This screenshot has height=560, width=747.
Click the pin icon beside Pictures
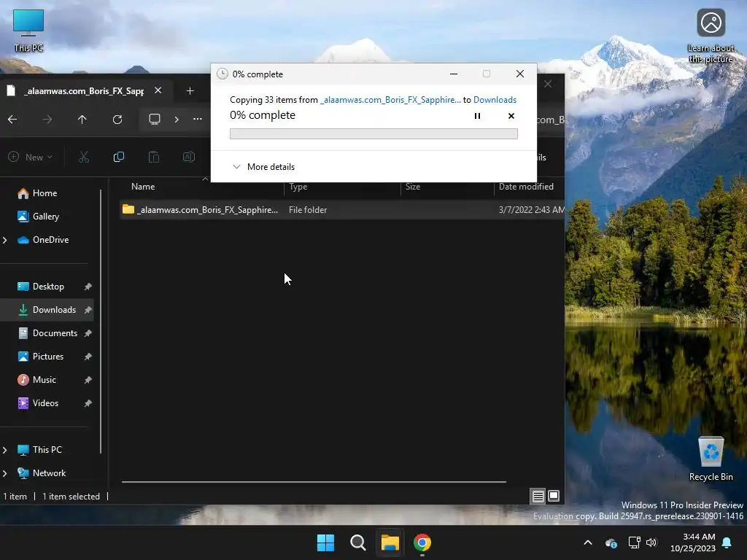tap(88, 357)
